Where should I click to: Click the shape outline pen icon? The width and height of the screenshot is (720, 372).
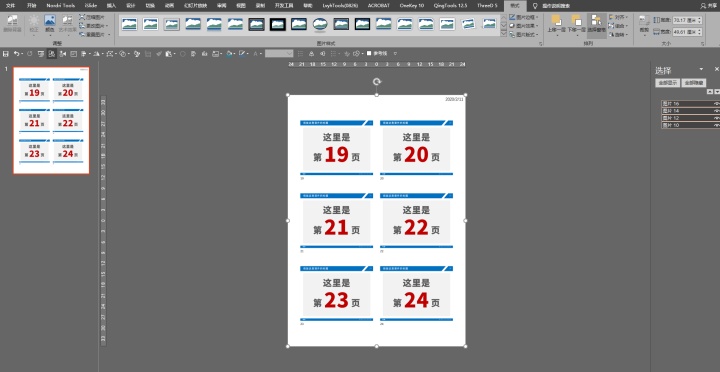click(x=242, y=54)
